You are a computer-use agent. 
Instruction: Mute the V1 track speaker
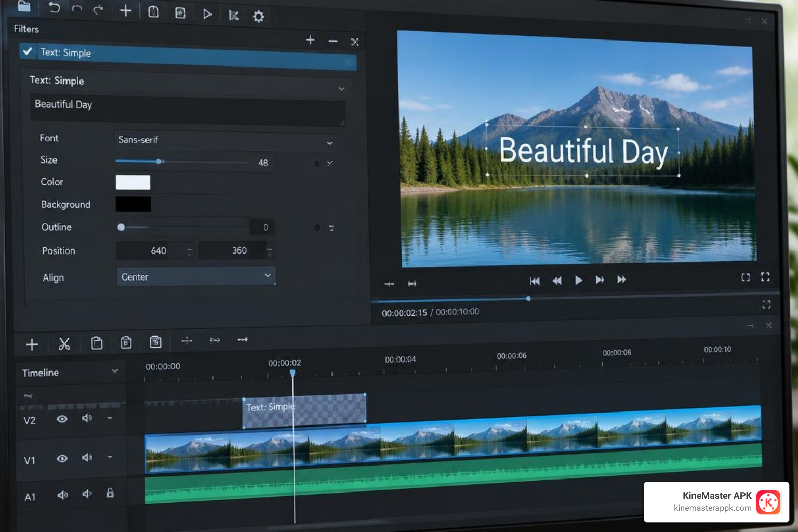pos(87,457)
